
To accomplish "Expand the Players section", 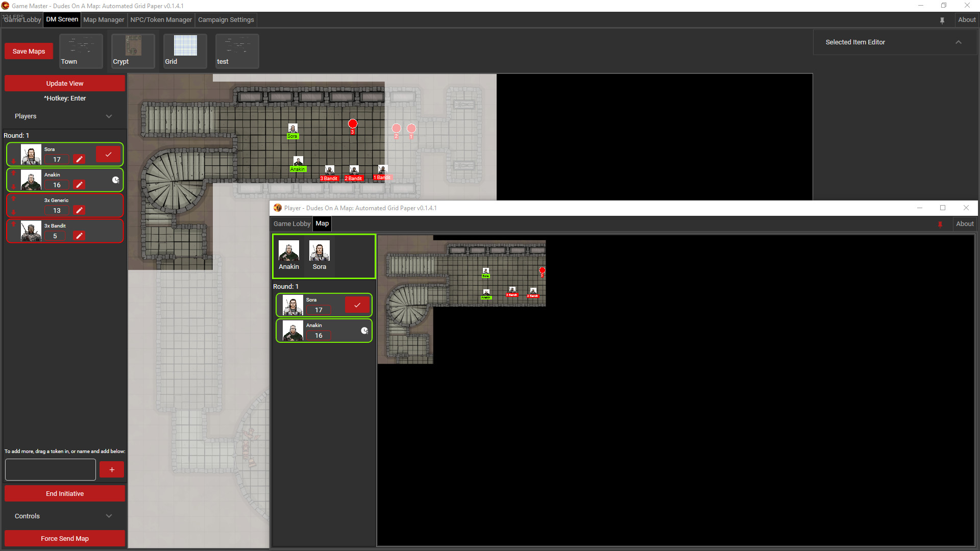I will [x=109, y=116].
